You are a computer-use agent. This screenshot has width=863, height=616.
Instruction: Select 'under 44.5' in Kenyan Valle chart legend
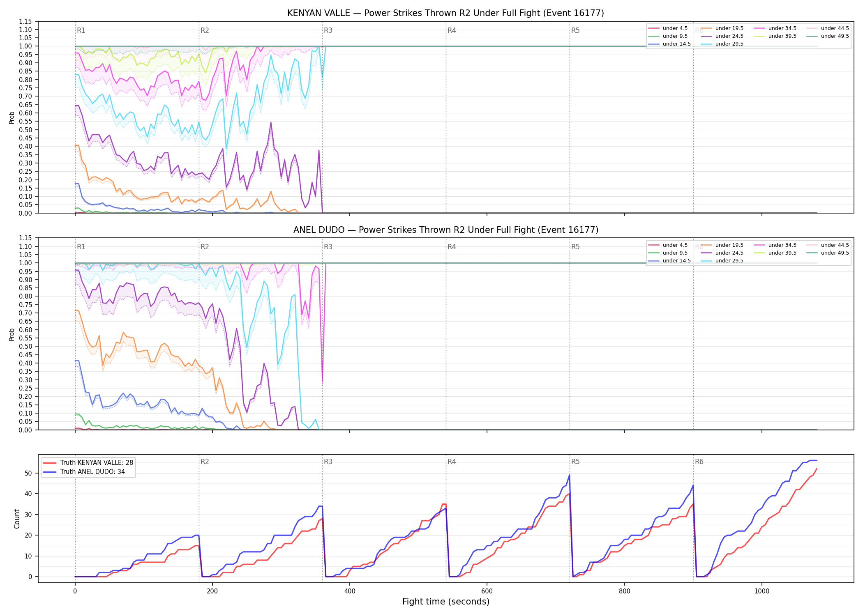click(x=828, y=28)
